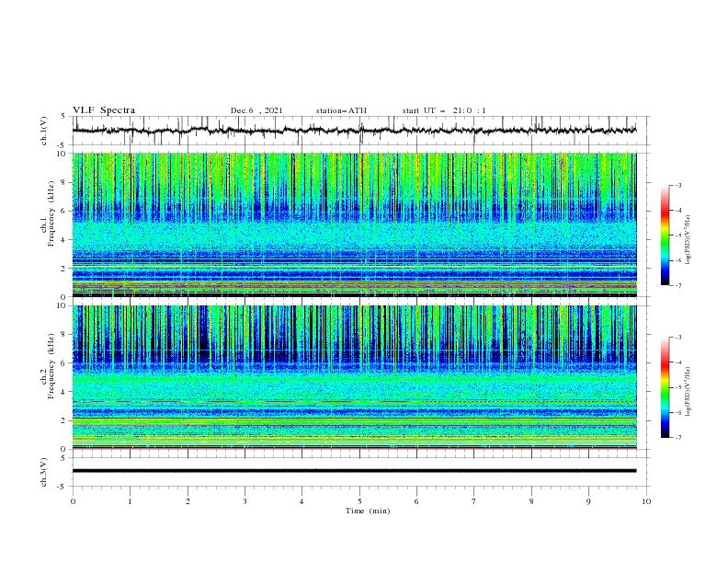Click time axis tick label "7"
The height and width of the screenshot is (563, 728).
[474, 501]
